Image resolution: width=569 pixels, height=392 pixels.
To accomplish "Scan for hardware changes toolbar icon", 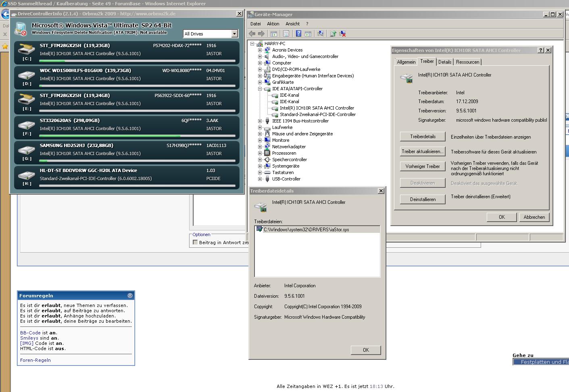I will [x=321, y=34].
